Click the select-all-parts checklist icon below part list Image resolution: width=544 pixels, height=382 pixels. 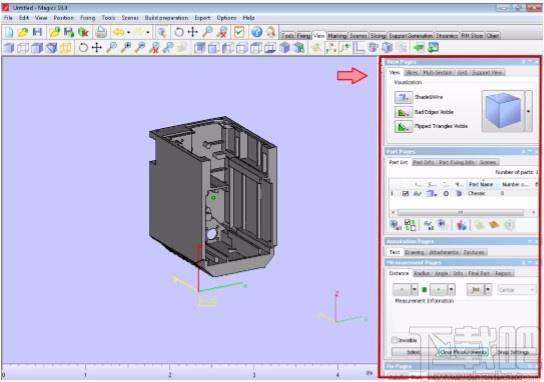coord(410,225)
